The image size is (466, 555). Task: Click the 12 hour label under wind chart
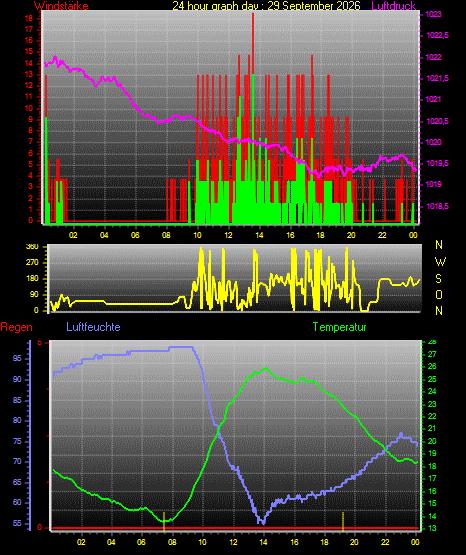tap(228, 235)
